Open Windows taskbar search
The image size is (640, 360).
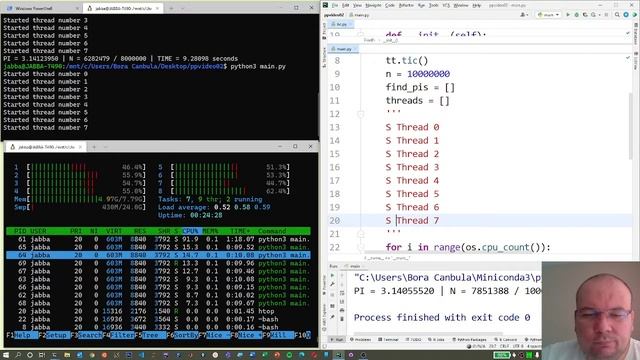coord(18,355)
